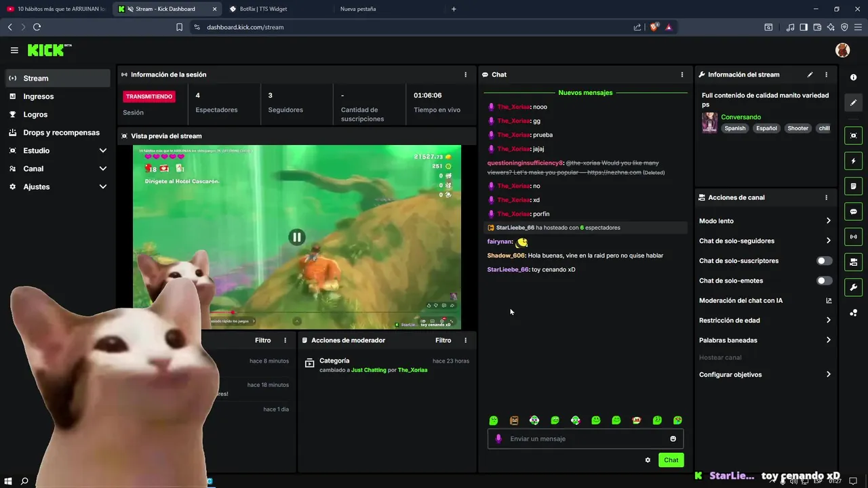Viewport: 868px width, 488px height.
Task: Expand Restricción de edad options
Action: [x=766, y=321]
